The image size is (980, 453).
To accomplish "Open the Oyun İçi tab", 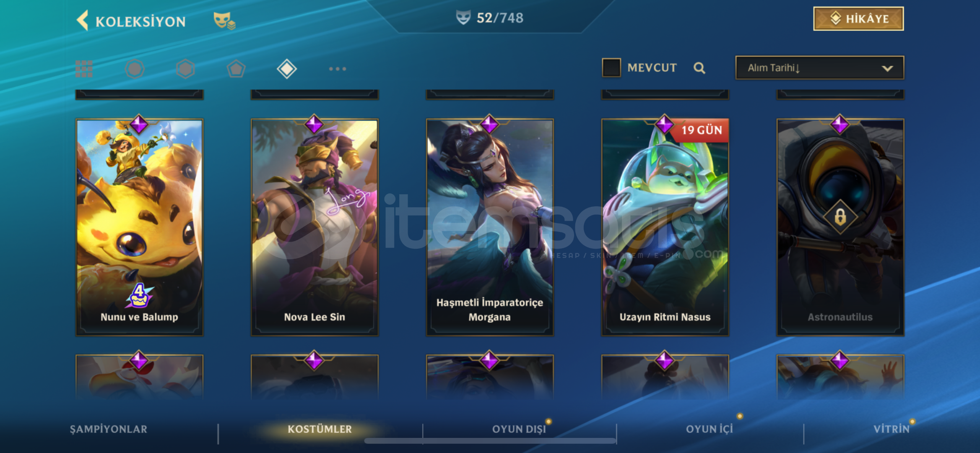I will point(710,429).
